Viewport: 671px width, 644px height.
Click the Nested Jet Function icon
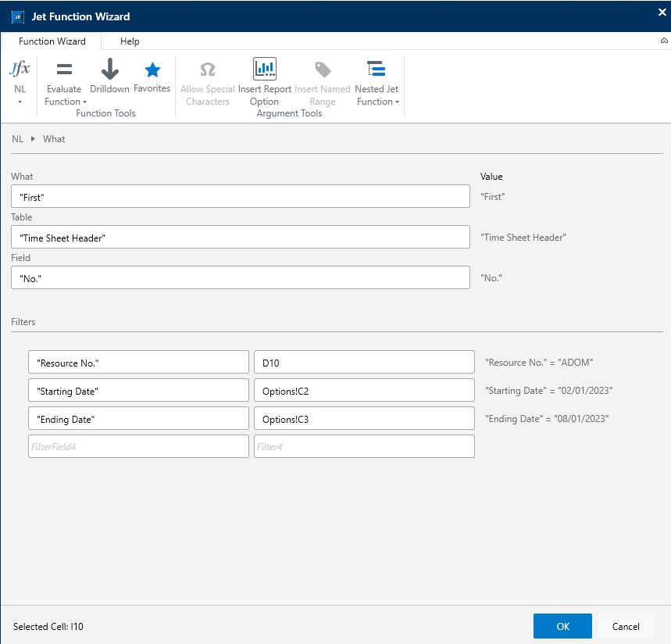(377, 69)
